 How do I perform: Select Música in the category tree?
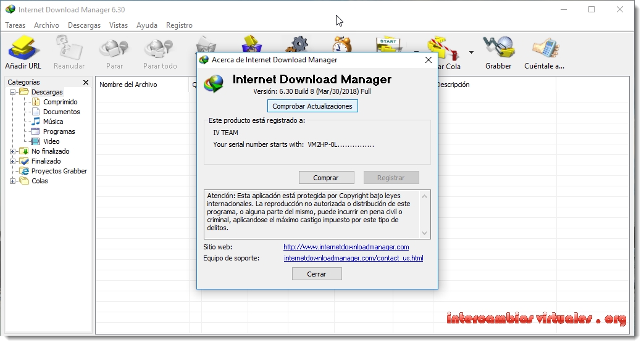(x=53, y=122)
